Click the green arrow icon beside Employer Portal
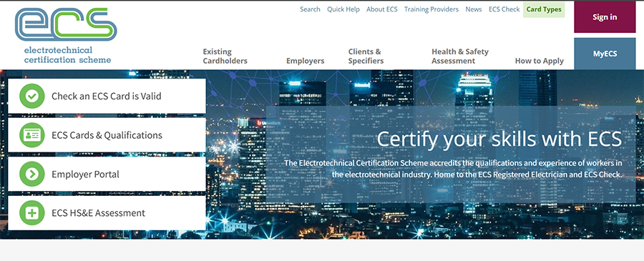 (x=31, y=174)
